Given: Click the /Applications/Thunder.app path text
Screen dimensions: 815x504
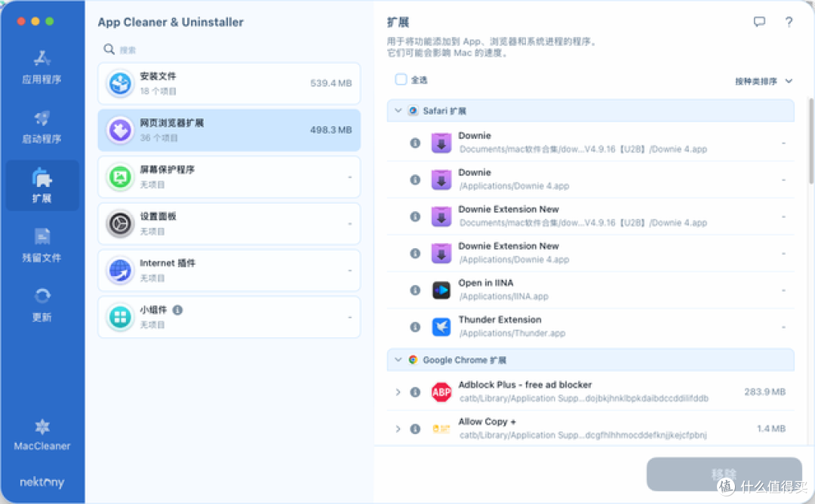Looking at the screenshot, I should coord(512,333).
